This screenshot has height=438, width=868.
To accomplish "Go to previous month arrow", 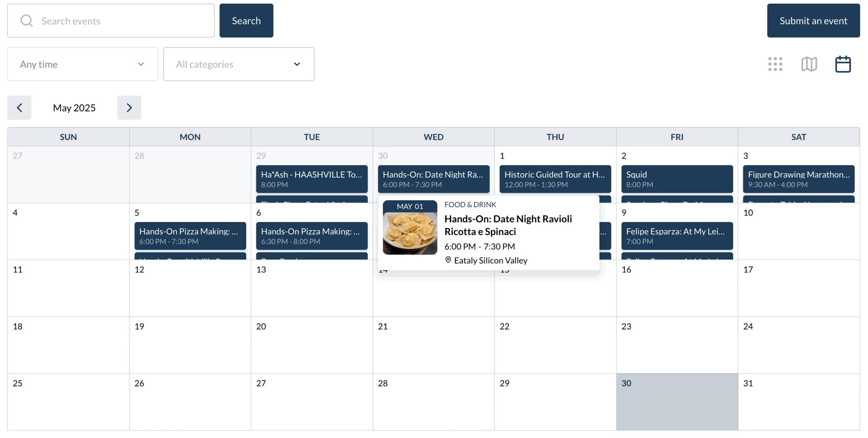I will (x=19, y=108).
